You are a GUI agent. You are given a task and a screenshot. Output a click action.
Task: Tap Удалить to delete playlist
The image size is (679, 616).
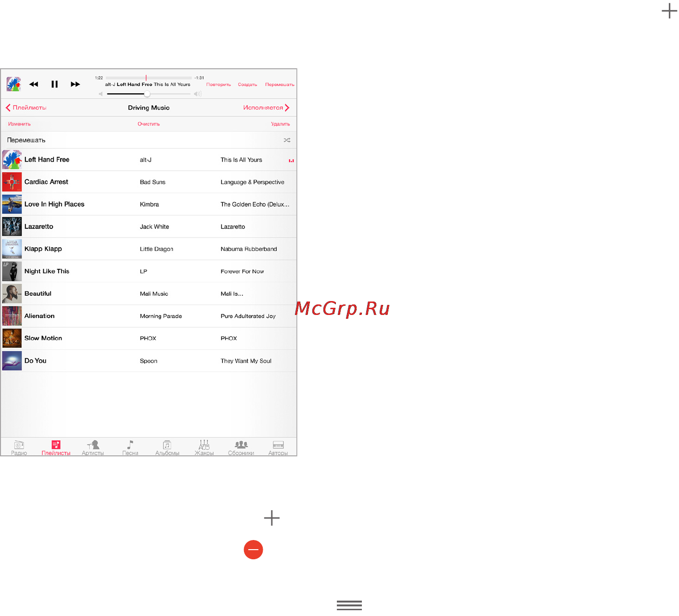(x=281, y=124)
